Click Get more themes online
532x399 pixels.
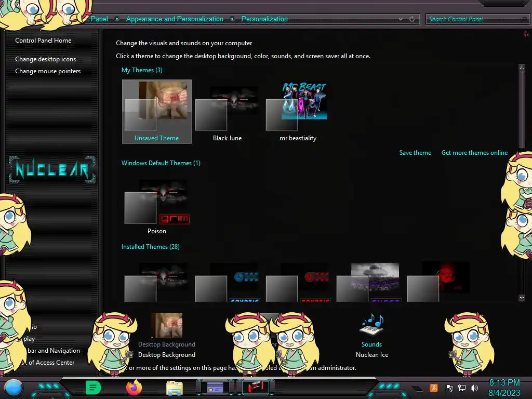click(474, 153)
